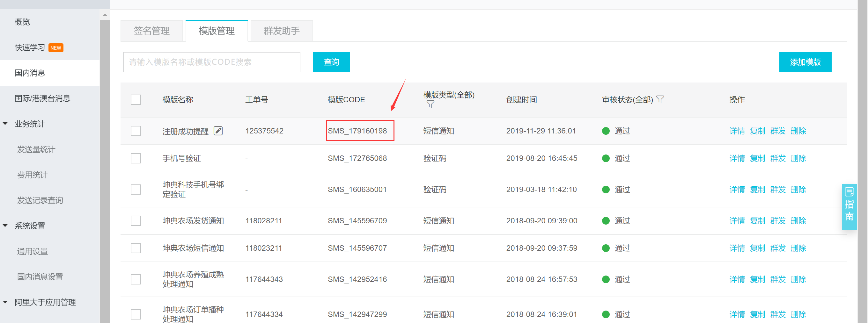Viewport: 868px width, 323px height.
Task: Switch to the 群发助手 tab
Action: pos(282,31)
